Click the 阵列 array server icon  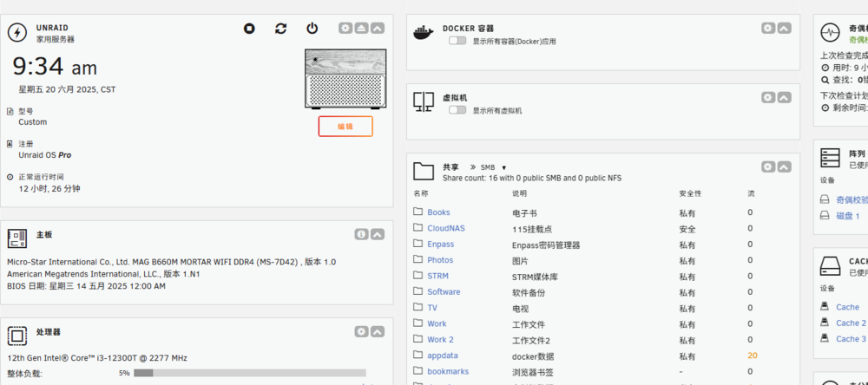pos(830,158)
